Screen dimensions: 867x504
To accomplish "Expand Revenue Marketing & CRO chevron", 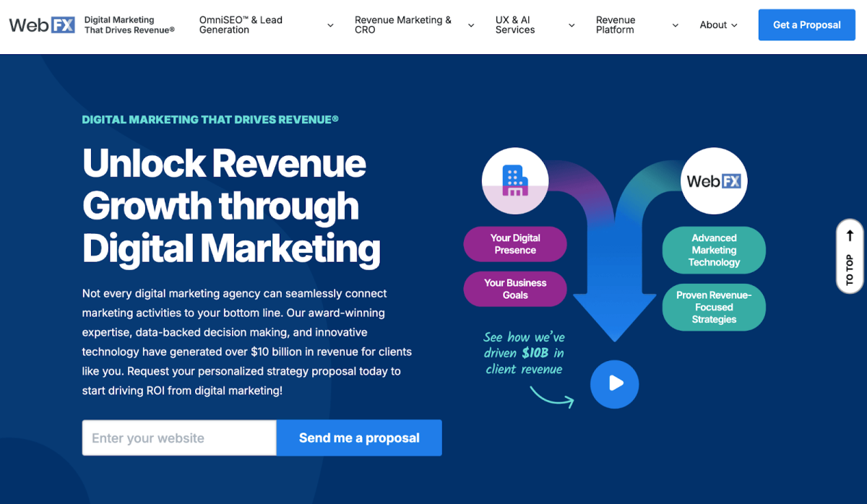I will (x=471, y=25).
